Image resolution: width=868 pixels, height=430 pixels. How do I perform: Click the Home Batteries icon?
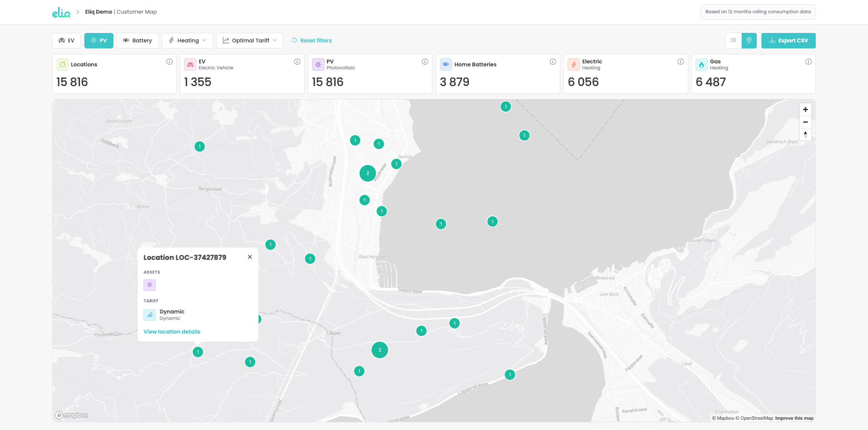[446, 64]
